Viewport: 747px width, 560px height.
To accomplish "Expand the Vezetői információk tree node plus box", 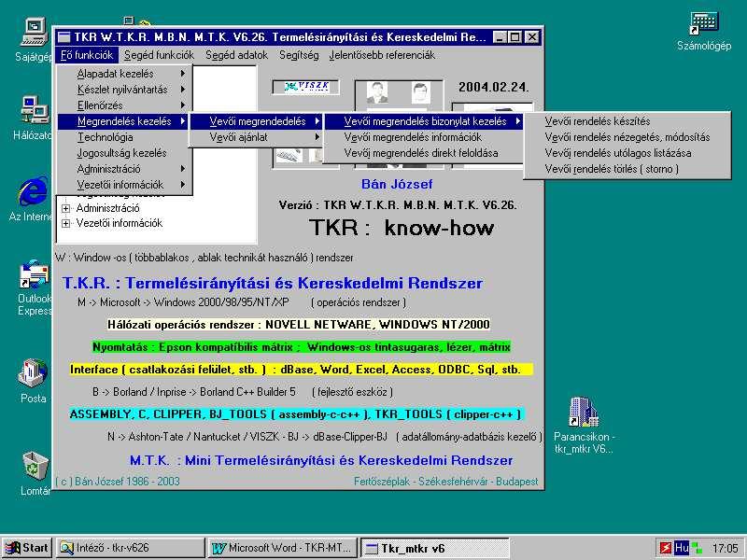I will coord(65,223).
